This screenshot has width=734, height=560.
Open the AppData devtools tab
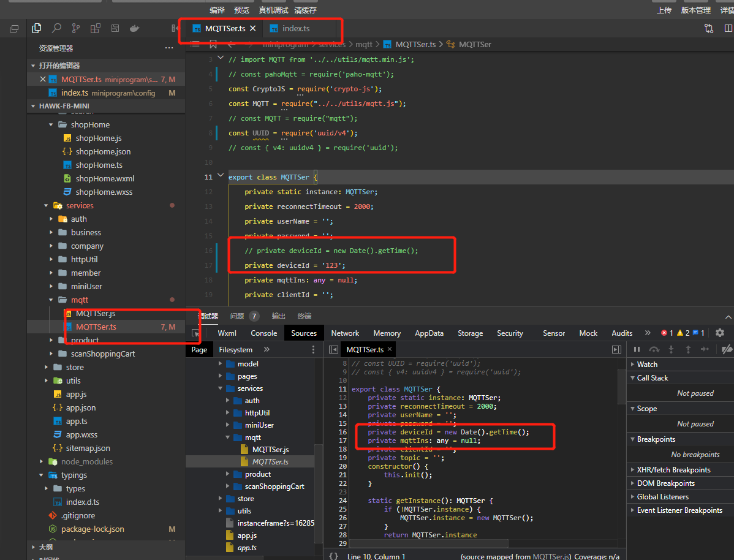[x=429, y=333]
